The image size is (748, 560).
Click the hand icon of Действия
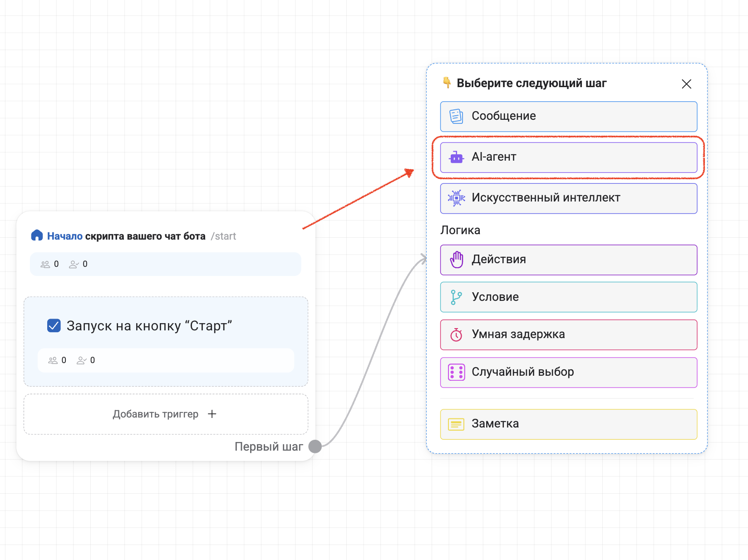pyautogui.click(x=456, y=260)
